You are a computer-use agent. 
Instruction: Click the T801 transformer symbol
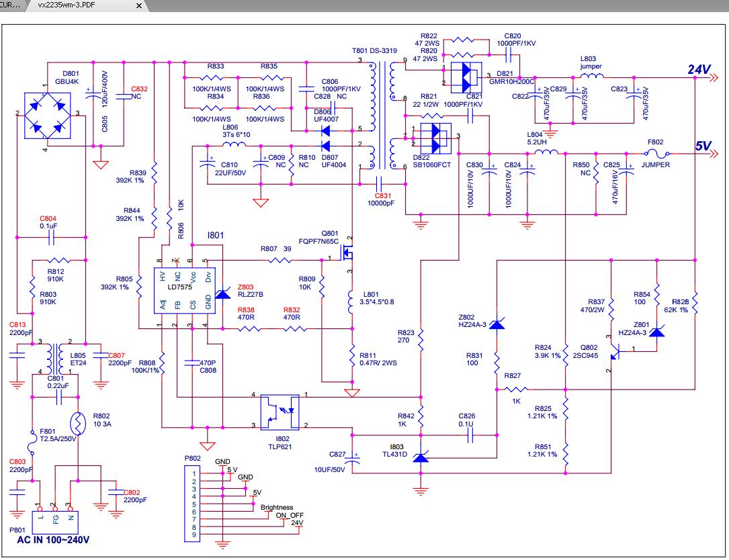pos(382,115)
